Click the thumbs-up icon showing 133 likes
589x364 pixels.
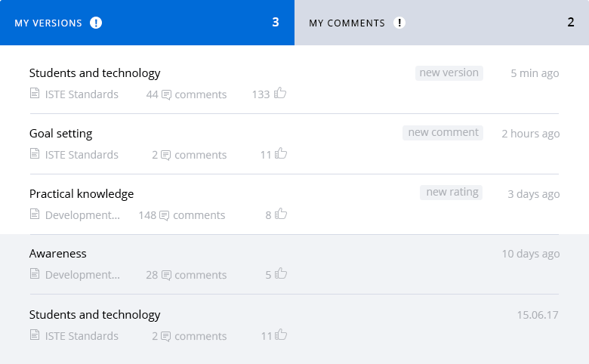coord(280,93)
